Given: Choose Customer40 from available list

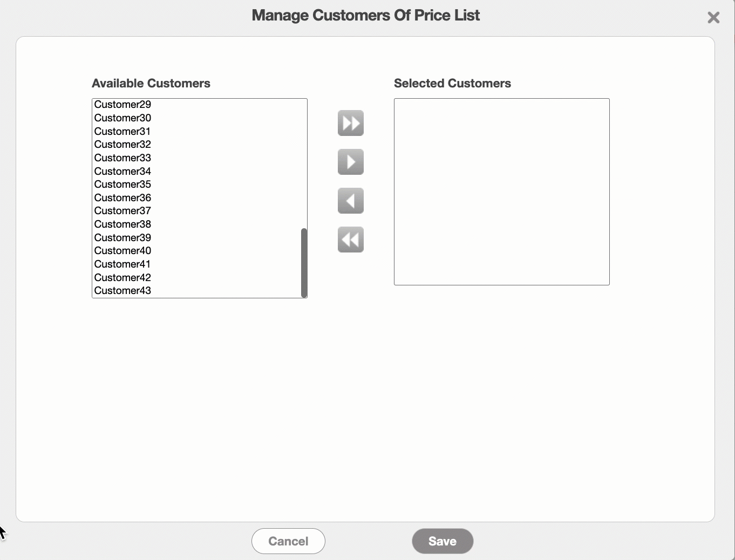Looking at the screenshot, I should (x=122, y=251).
